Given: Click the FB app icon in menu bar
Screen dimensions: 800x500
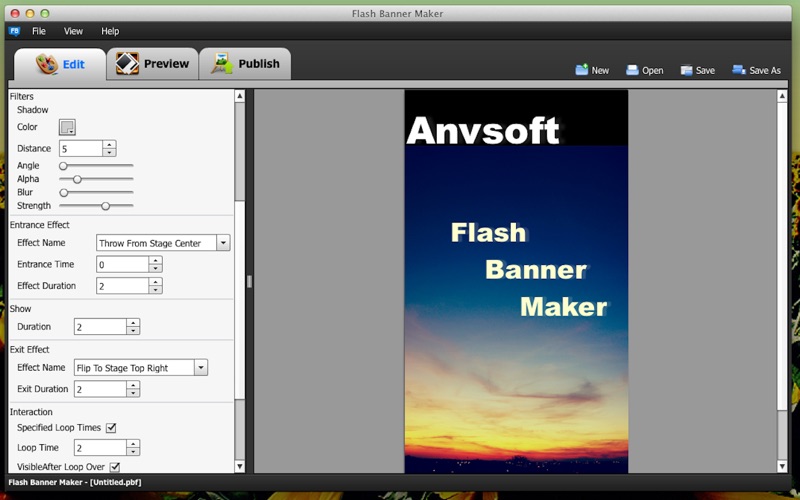Looking at the screenshot, I should (14, 31).
